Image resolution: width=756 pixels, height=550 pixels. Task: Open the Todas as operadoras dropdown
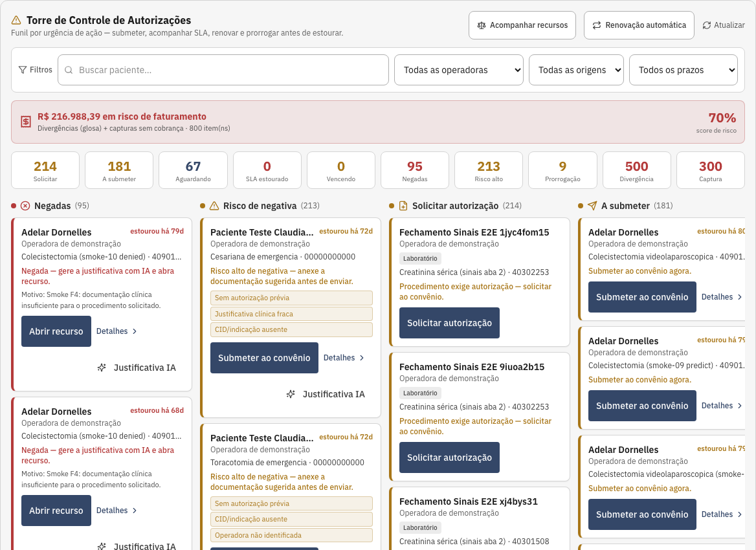click(x=458, y=70)
